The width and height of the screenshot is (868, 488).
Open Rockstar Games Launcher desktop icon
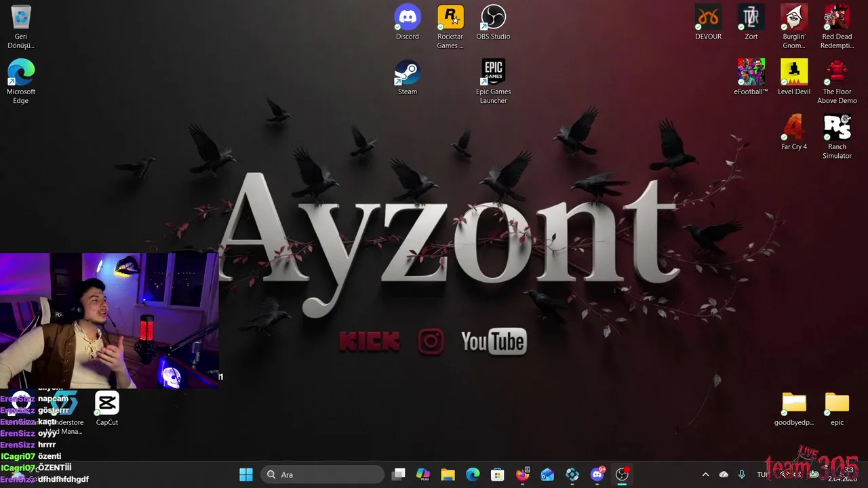coord(450,27)
